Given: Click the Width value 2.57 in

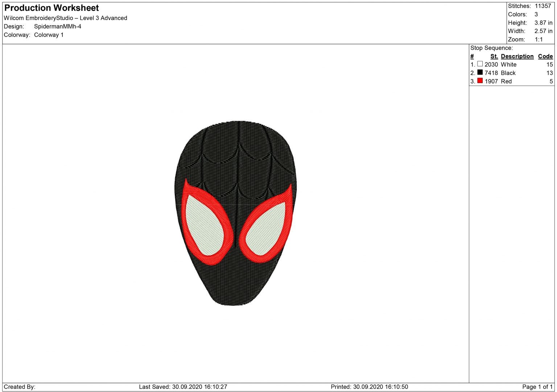Looking at the screenshot, I should point(544,31).
